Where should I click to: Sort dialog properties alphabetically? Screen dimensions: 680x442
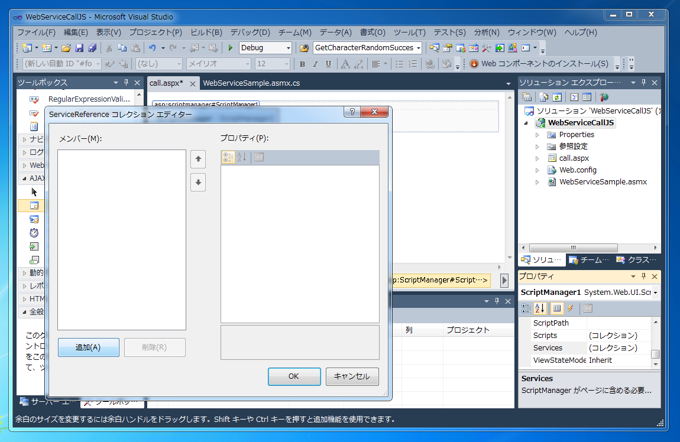point(242,157)
